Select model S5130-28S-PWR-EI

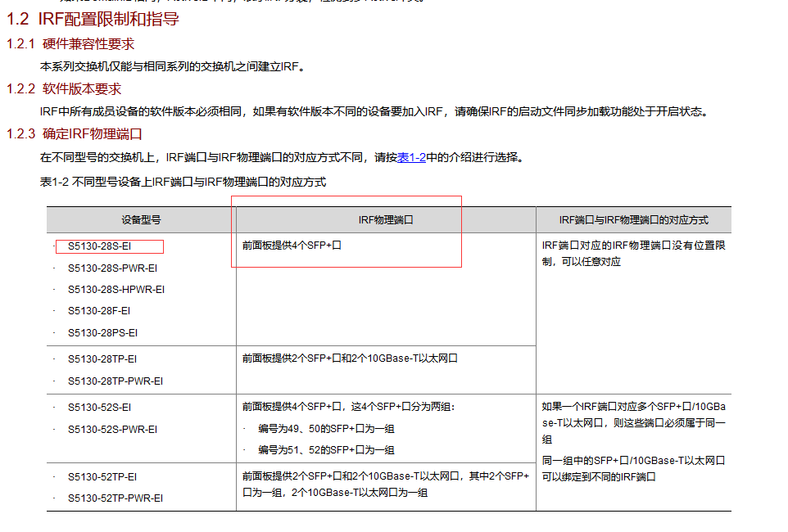(112, 268)
